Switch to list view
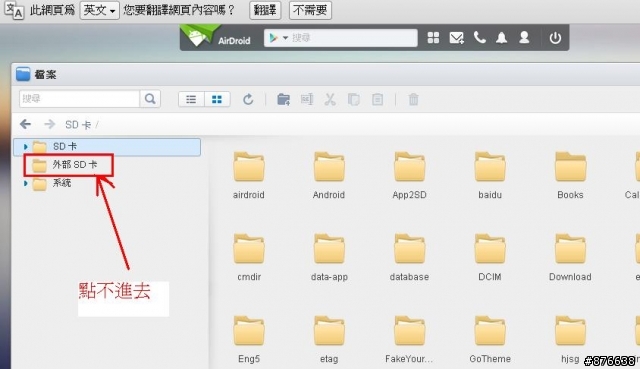This screenshot has width=640, height=369. [x=191, y=99]
